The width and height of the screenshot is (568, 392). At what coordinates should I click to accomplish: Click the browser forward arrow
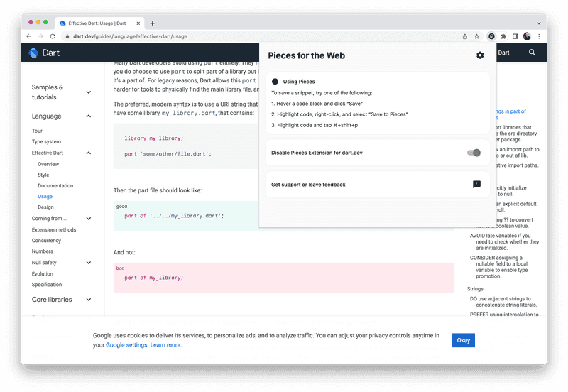point(40,36)
